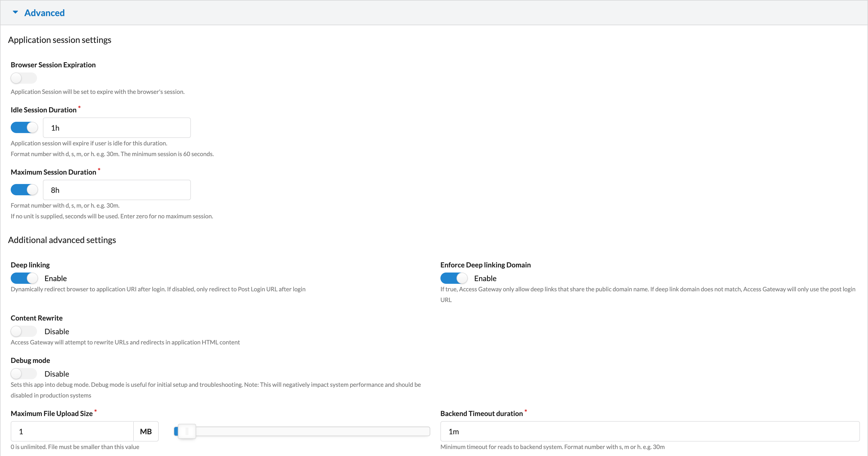Click the Advanced section title

click(x=44, y=13)
